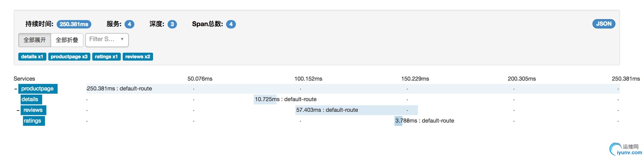Collapse the reviews span subtree
The image size is (644, 158).
[18, 110]
